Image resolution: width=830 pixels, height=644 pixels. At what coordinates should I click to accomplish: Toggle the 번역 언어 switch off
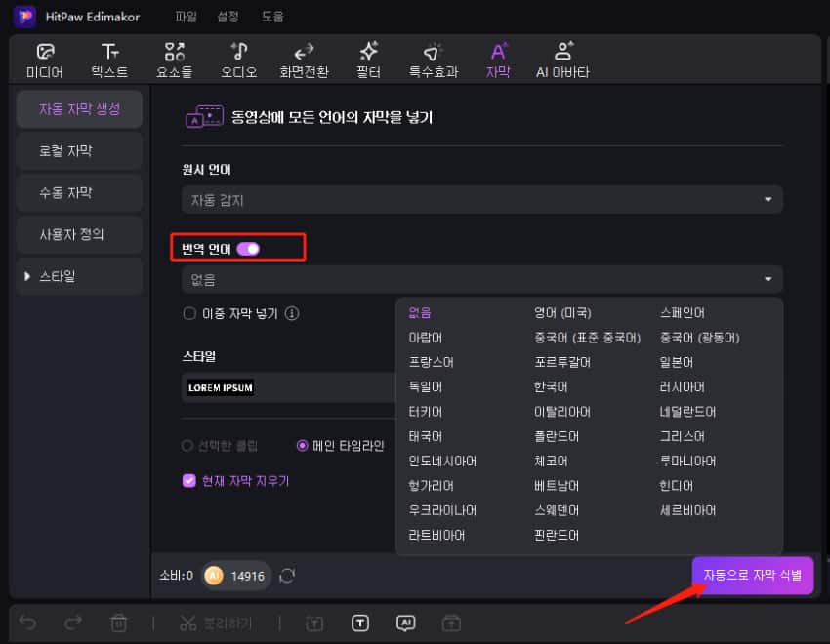pos(248,249)
